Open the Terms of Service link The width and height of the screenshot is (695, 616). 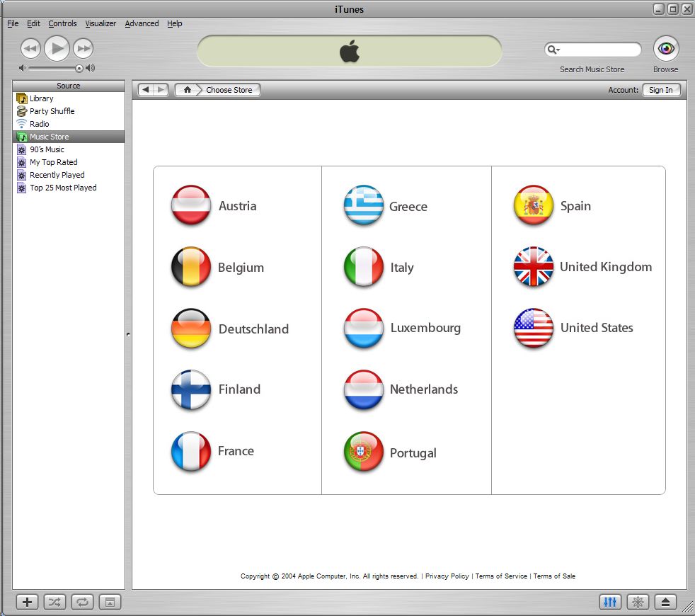click(501, 576)
